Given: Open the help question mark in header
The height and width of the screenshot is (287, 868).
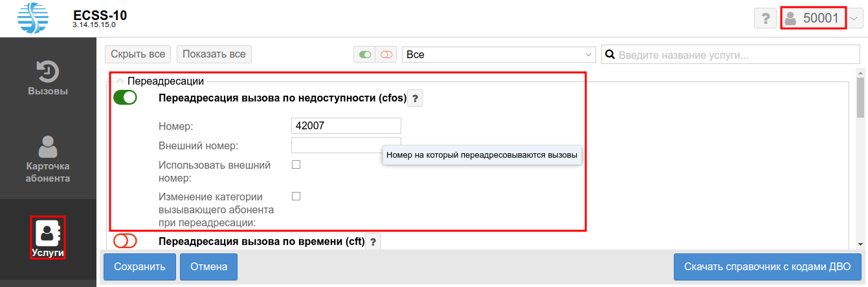Looking at the screenshot, I should click(765, 19).
